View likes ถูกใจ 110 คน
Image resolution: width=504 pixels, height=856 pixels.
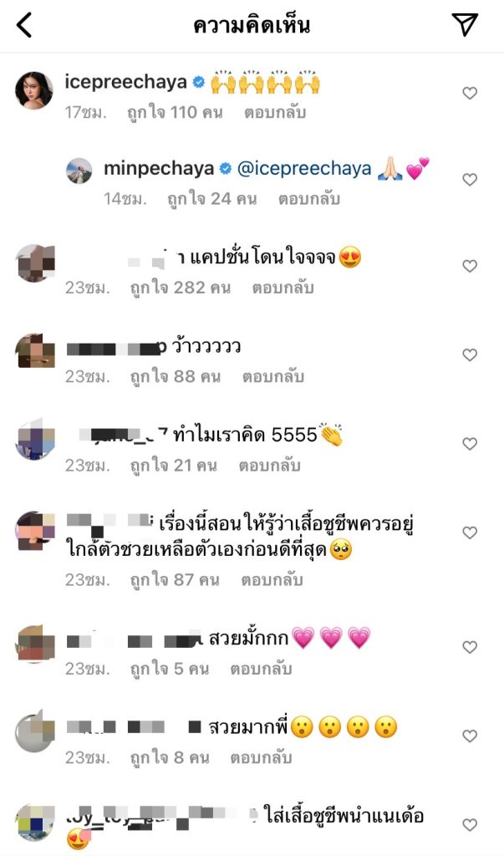tap(175, 113)
